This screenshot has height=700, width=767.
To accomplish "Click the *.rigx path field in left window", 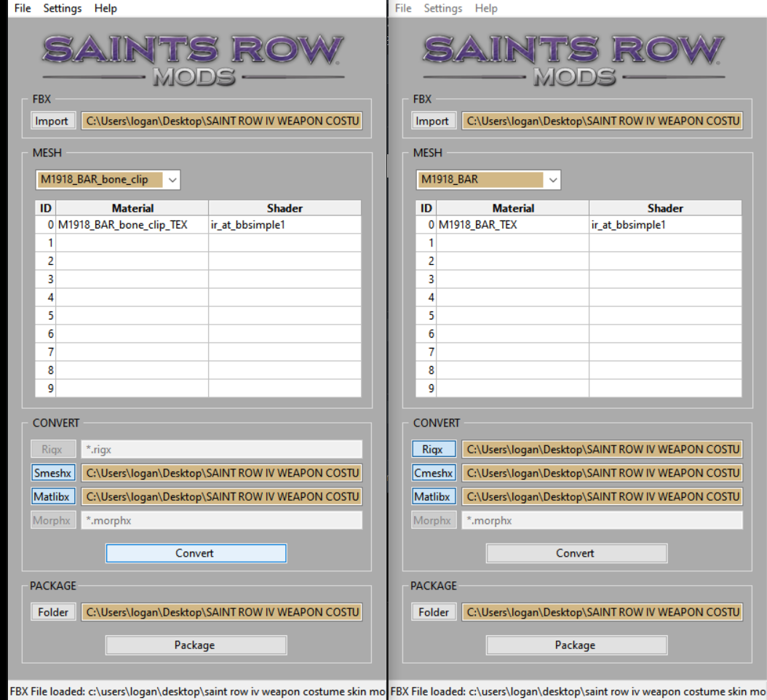I will [222, 449].
